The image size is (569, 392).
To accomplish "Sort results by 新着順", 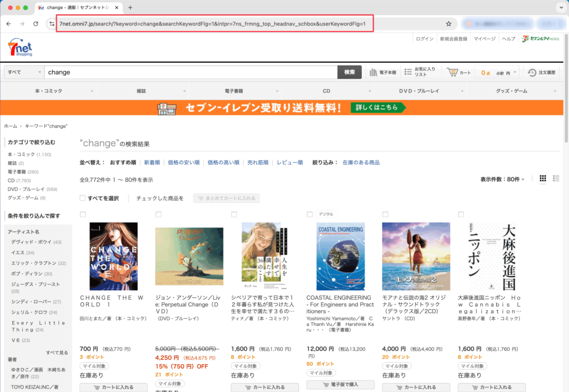I will tap(152, 163).
